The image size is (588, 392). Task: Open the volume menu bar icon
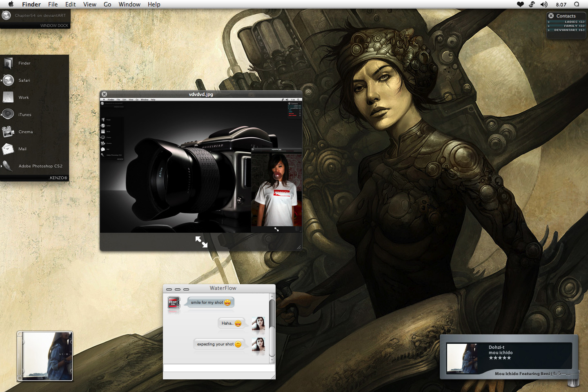pos(544,4)
